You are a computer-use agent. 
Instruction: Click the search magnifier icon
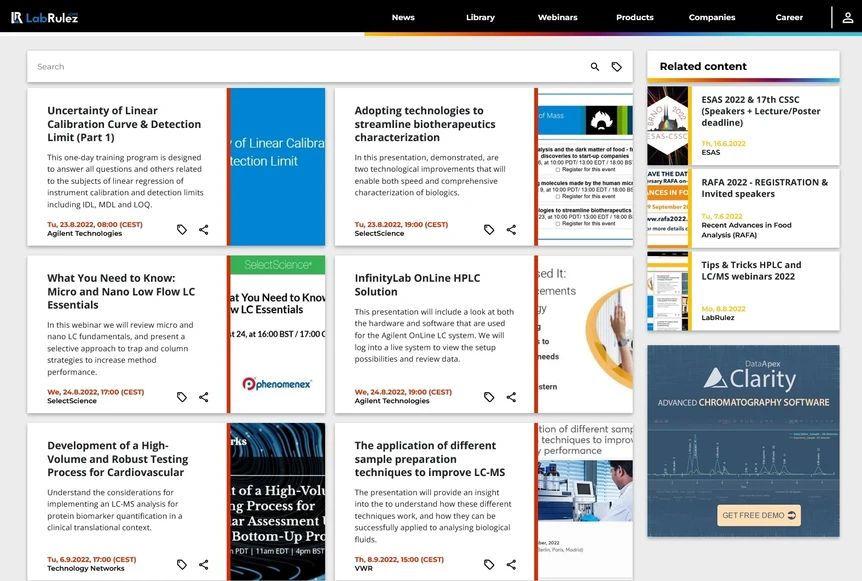595,67
